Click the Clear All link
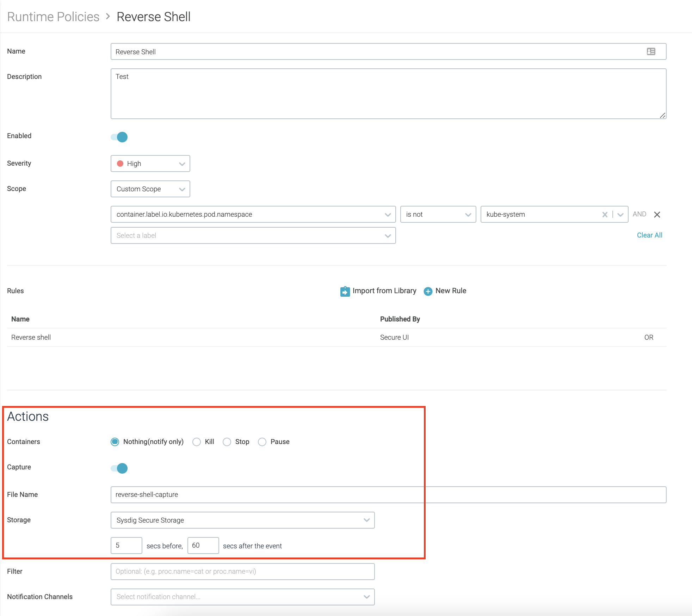The width and height of the screenshot is (692, 616). tap(649, 235)
